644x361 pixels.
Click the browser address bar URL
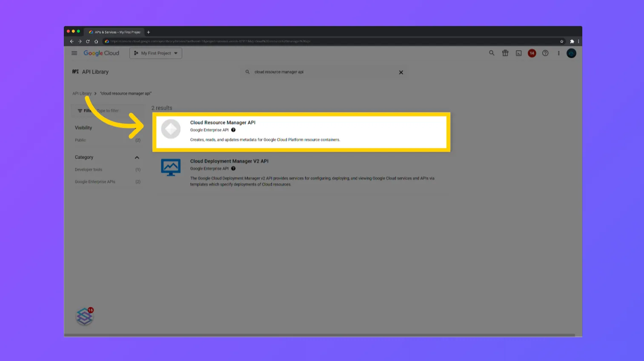click(x=210, y=41)
